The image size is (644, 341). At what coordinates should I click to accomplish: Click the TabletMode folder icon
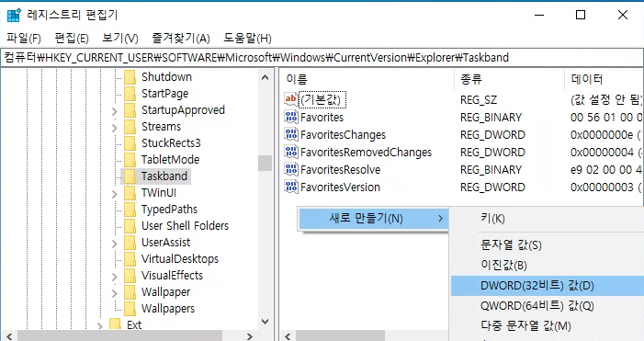tap(130, 159)
